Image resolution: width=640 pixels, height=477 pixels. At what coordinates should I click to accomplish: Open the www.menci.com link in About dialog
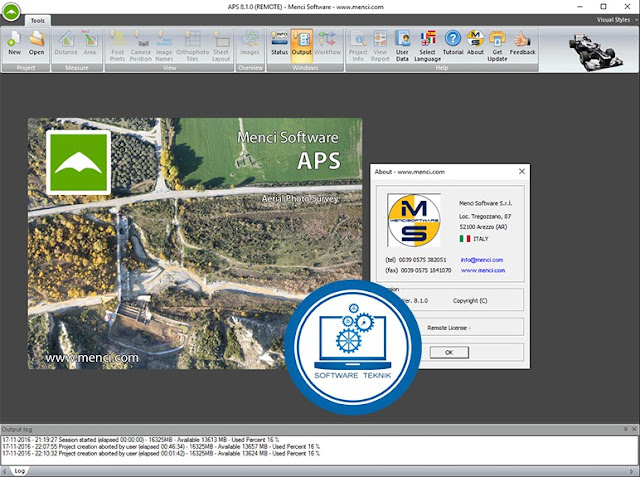483,270
